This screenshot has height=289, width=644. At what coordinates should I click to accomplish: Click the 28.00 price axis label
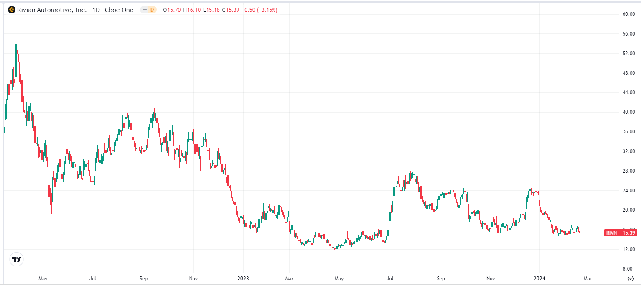pos(629,171)
